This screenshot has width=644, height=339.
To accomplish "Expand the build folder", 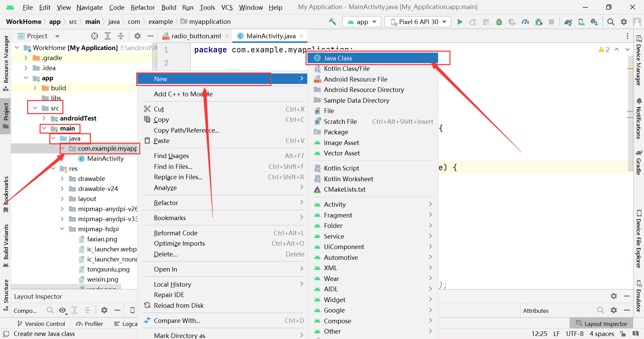I will [x=35, y=88].
